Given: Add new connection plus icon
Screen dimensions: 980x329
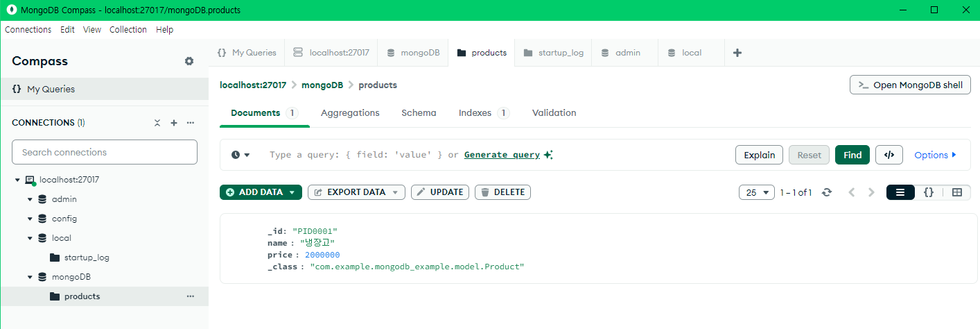Looking at the screenshot, I should pos(174,123).
